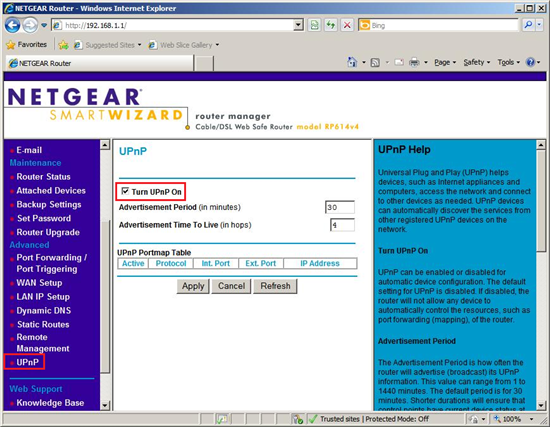Click the address bar with 192.168.1.1
Viewport: 550px width, 427px height.
[x=173, y=25]
